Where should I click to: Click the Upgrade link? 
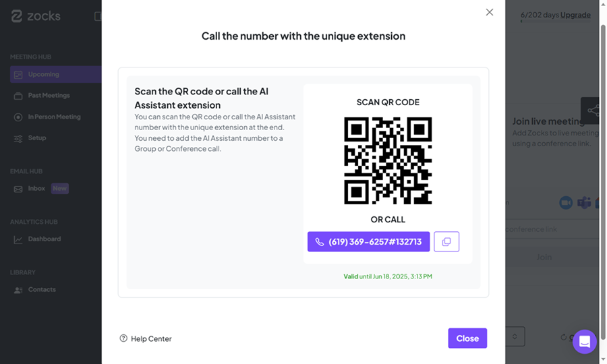(575, 15)
